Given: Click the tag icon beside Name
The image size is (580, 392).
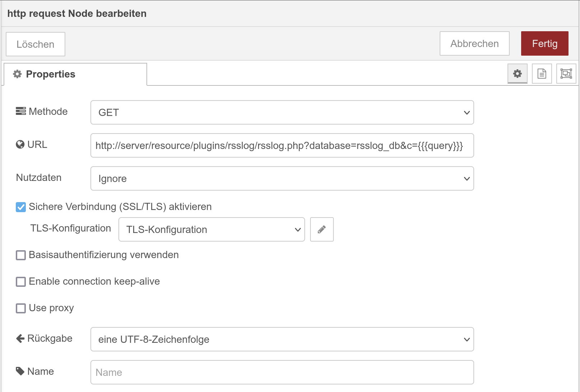Looking at the screenshot, I should 20,371.
